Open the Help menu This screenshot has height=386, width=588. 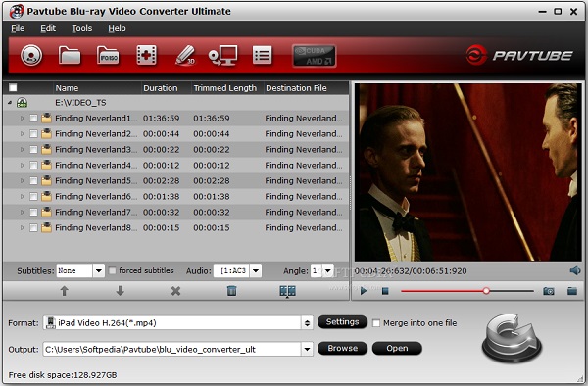point(117,28)
